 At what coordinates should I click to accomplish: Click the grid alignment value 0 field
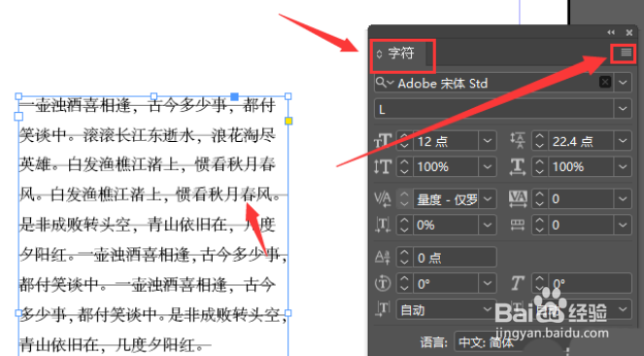pos(581,225)
